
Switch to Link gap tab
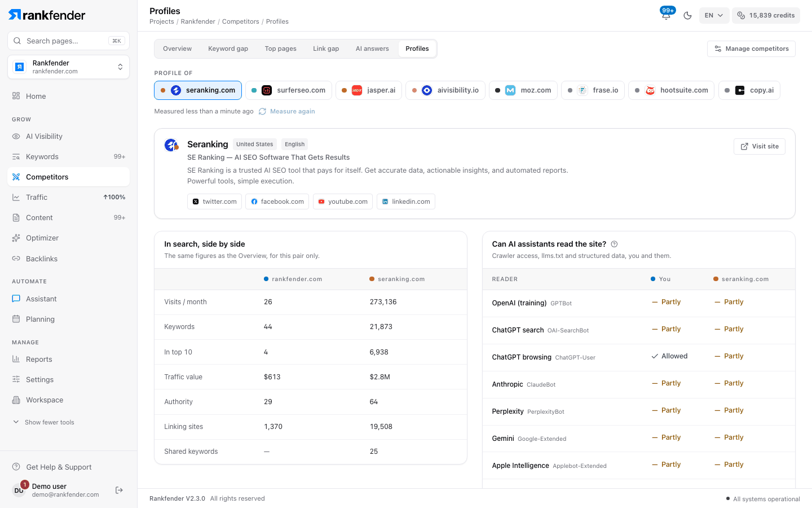tap(326, 49)
